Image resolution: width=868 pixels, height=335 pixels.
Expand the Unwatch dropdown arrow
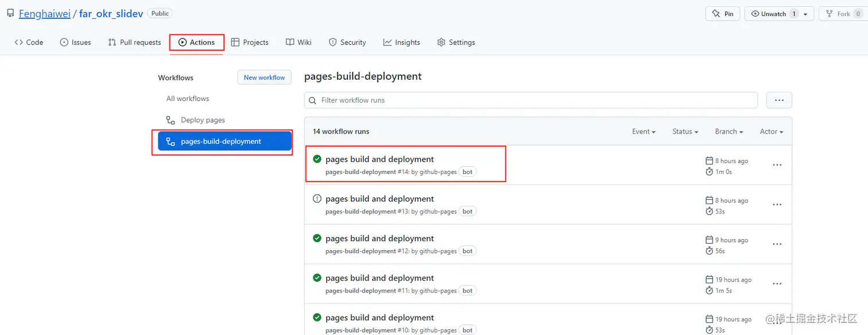tap(806, 14)
